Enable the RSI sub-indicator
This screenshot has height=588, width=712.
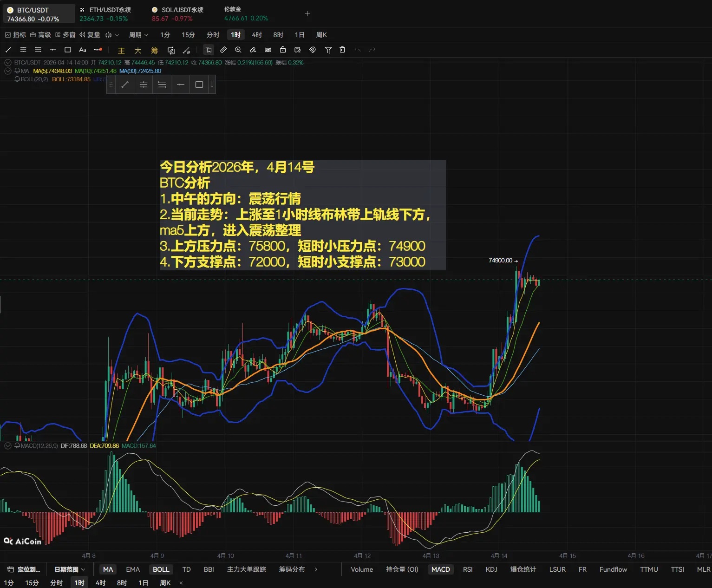(468, 569)
